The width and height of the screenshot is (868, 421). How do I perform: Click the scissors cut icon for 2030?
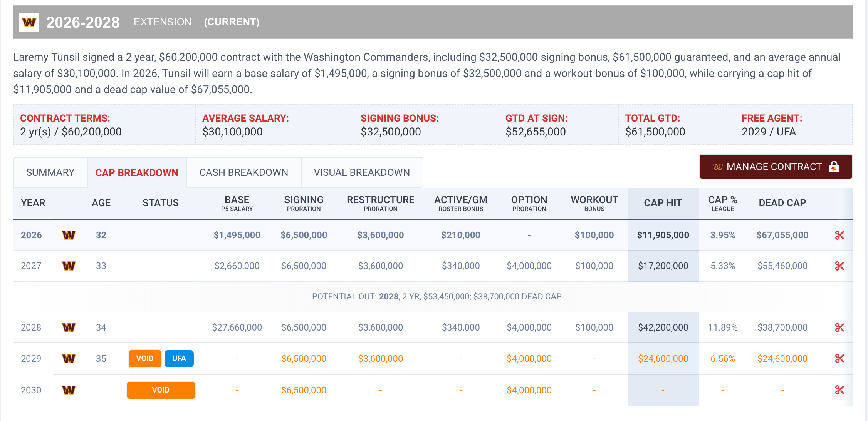[839, 390]
